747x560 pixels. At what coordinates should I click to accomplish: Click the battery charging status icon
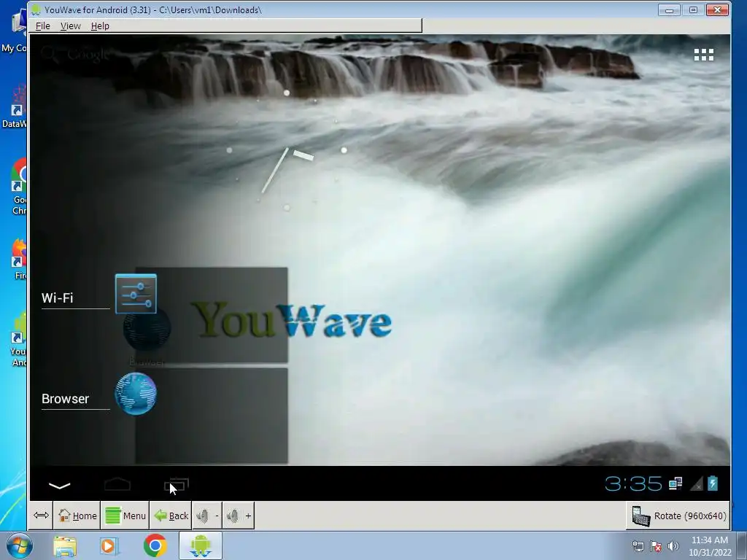point(713,483)
